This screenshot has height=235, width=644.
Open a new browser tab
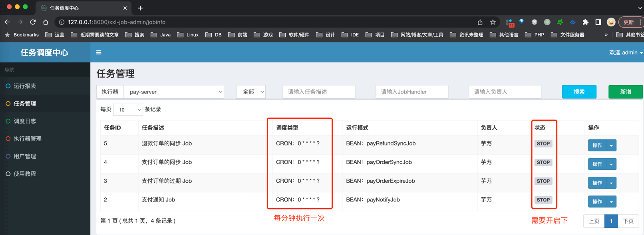pos(140,8)
